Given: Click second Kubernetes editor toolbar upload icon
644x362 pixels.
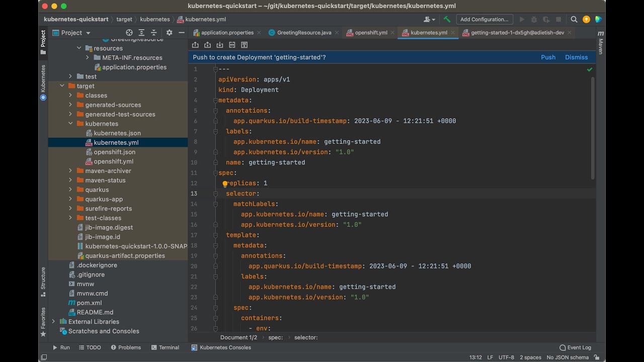Looking at the screenshot, I should pyautogui.click(x=207, y=45).
